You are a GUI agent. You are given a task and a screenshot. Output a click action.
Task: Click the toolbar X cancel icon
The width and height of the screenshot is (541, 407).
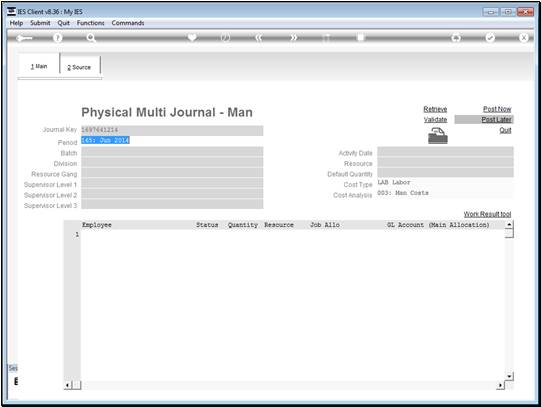pyautogui.click(x=523, y=38)
